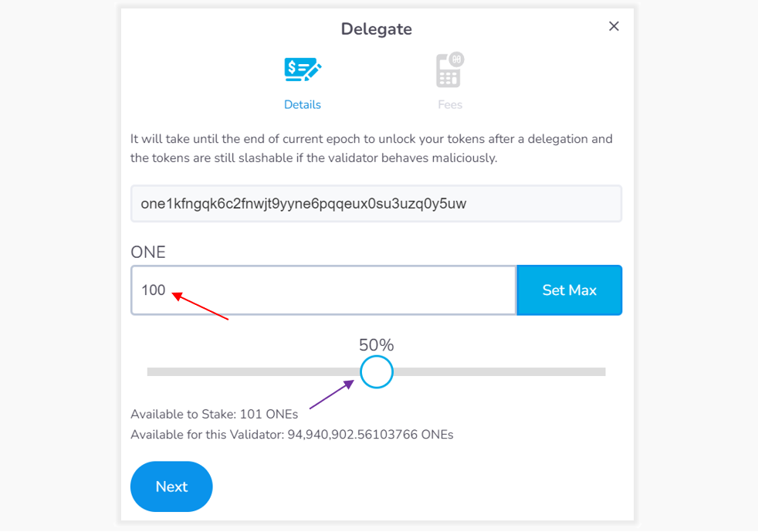Switch to the Details tab label
Viewport: 758px width, 532px height.
click(x=302, y=104)
